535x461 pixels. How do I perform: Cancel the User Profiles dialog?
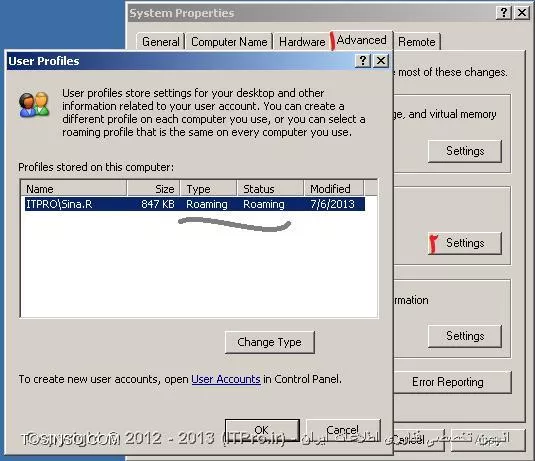pyautogui.click(x=343, y=430)
